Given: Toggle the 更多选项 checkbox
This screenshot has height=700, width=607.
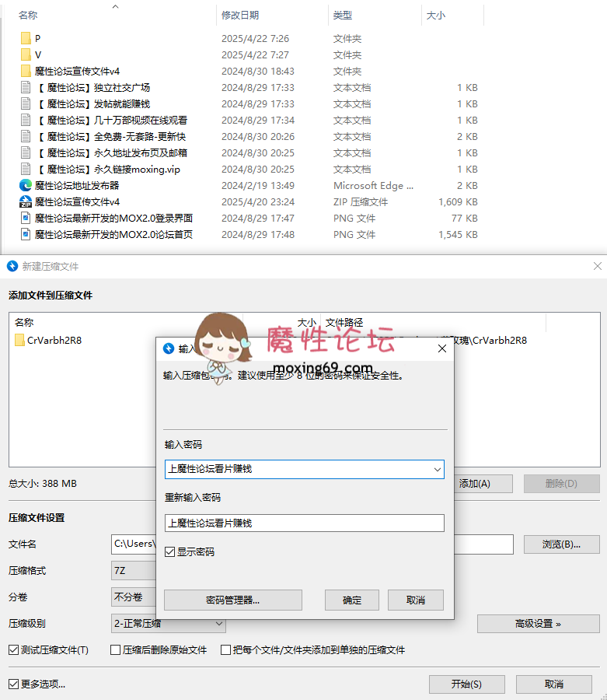Looking at the screenshot, I should tap(14, 684).
